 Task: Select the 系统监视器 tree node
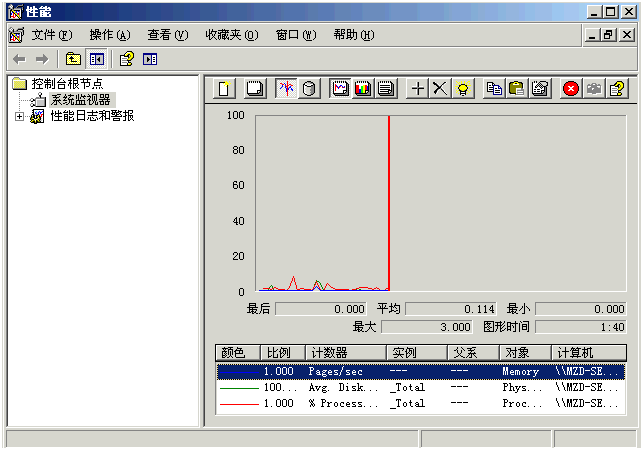point(80,100)
